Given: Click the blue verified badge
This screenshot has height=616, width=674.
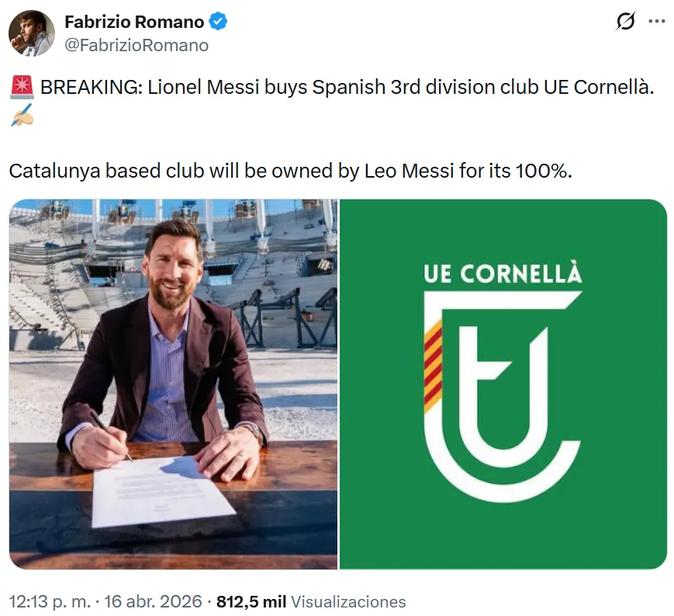Looking at the screenshot, I should [219, 22].
